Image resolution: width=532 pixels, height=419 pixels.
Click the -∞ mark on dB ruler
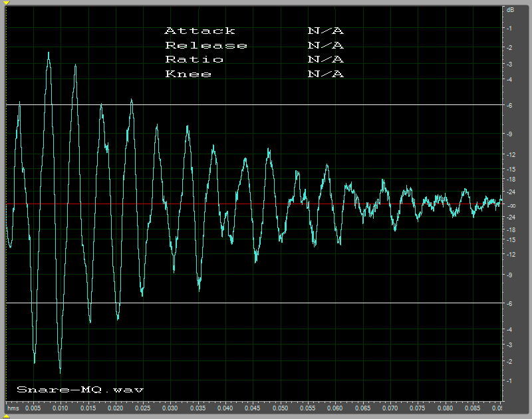click(x=510, y=206)
